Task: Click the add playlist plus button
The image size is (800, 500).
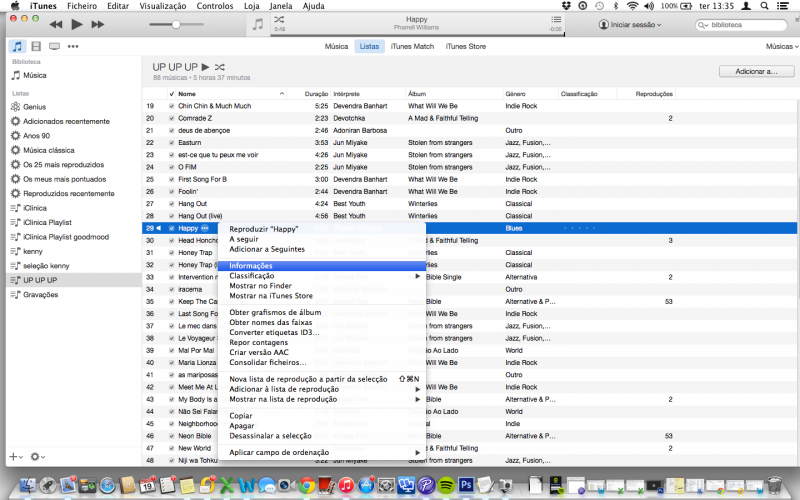Action: tap(15, 457)
